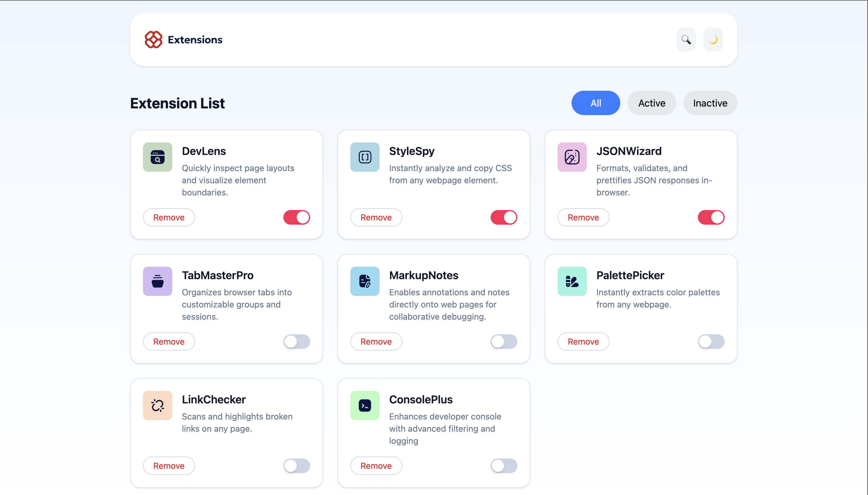Click the ConsolePlus terminal icon
This screenshot has height=495, width=868.
pyautogui.click(x=364, y=405)
